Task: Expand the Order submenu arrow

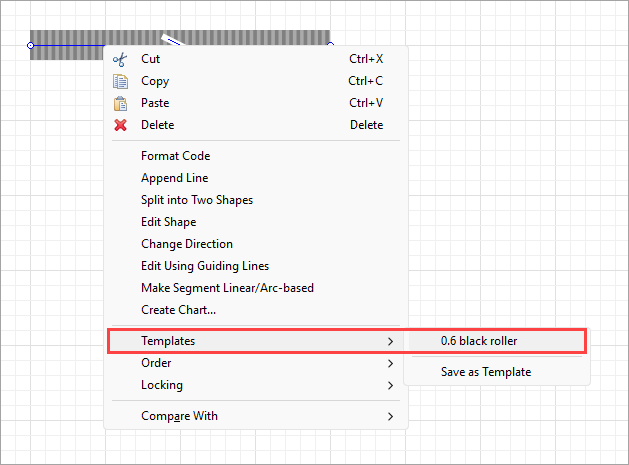Action: click(x=390, y=363)
